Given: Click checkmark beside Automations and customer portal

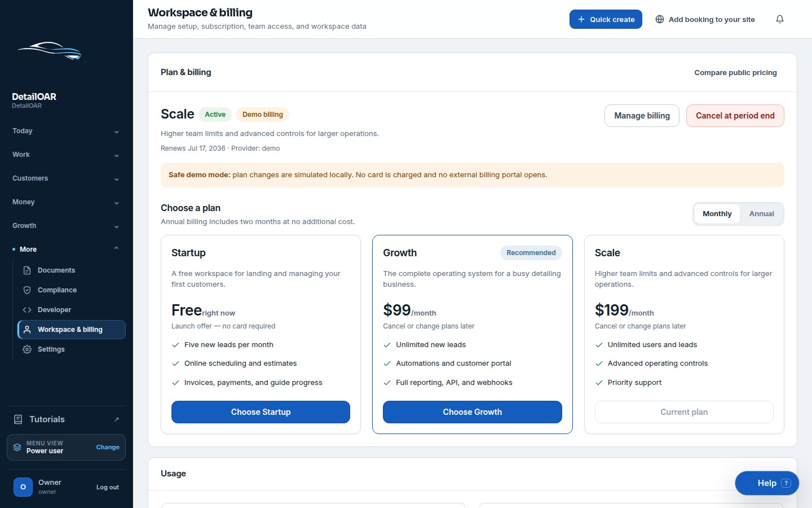Looking at the screenshot, I should click(387, 364).
